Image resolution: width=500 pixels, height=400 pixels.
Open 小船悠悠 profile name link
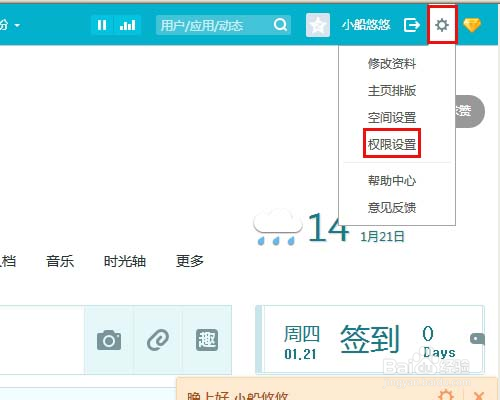(x=366, y=25)
